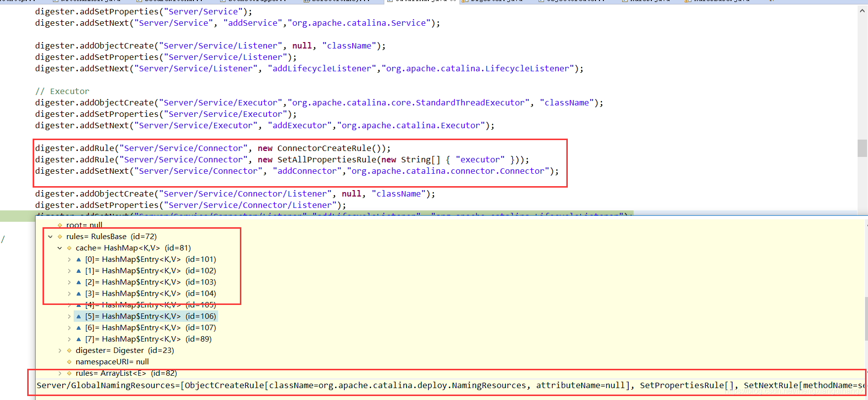Click the diamond field icon beside cache= HashMap
This screenshot has height=400, width=868.
point(69,248)
